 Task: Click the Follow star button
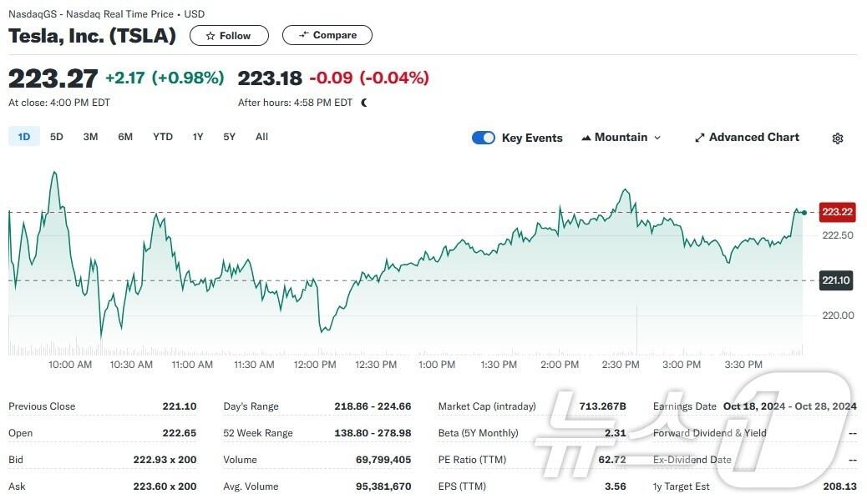point(229,36)
